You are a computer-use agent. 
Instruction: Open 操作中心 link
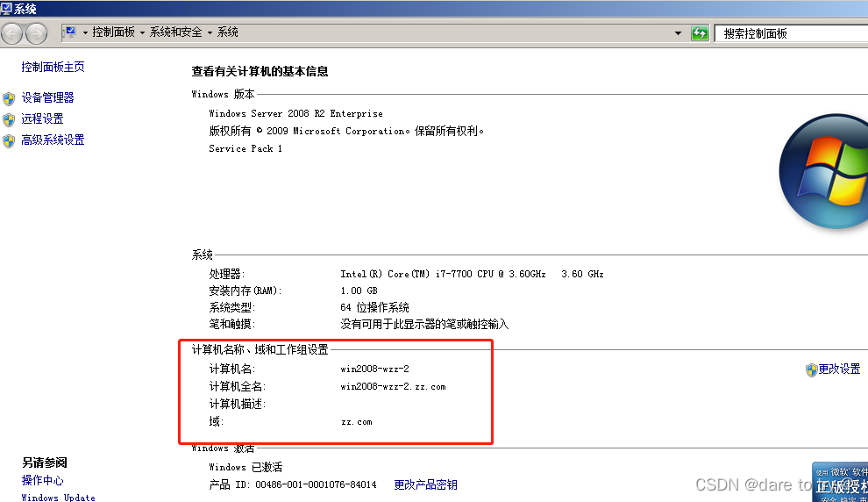click(42, 480)
